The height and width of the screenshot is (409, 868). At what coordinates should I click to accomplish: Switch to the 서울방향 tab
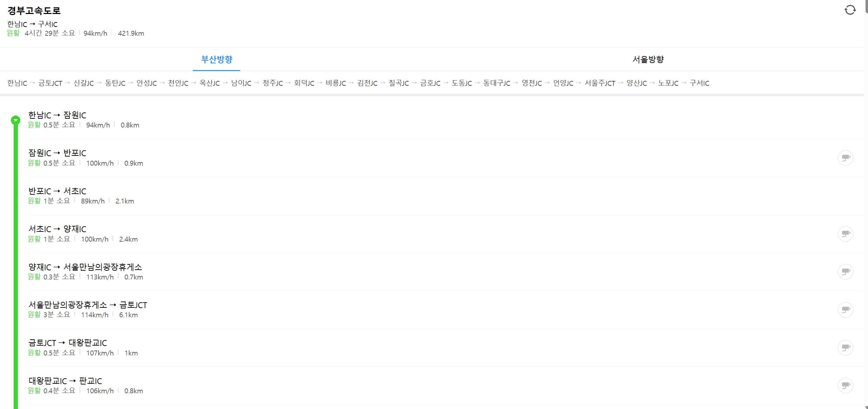(x=648, y=59)
